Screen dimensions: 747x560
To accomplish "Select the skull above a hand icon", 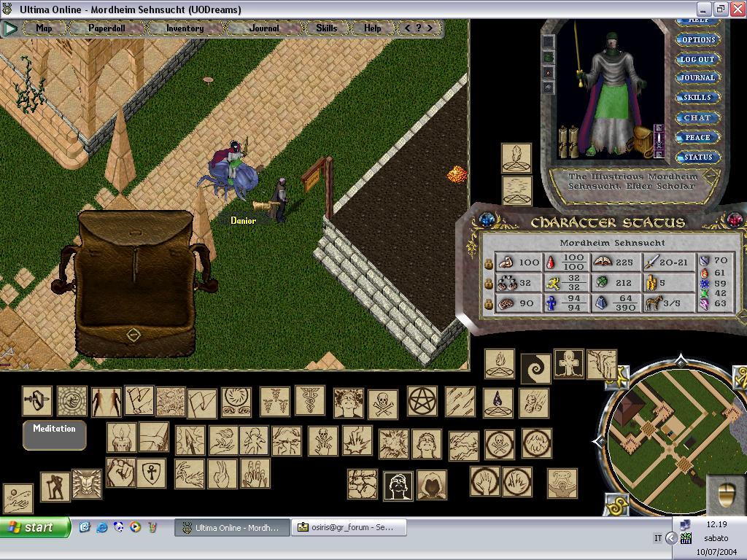I will coord(323,441).
